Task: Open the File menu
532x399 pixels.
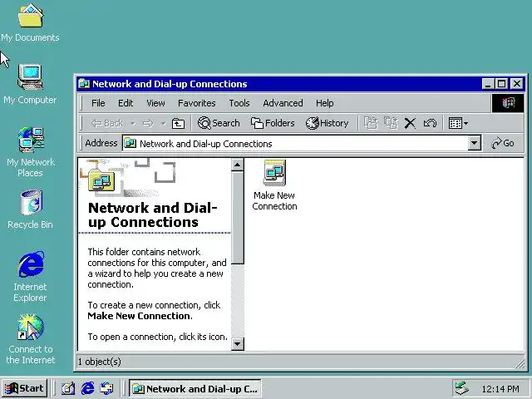Action: coord(98,103)
